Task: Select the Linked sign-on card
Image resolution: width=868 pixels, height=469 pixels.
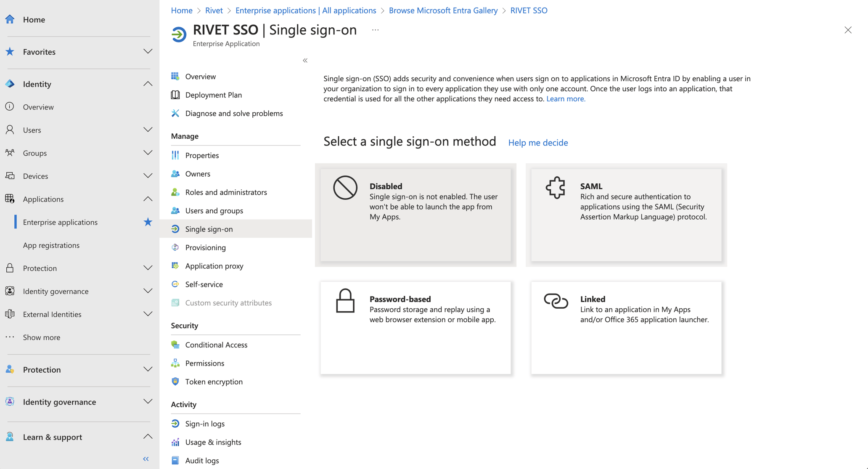Action: click(x=626, y=328)
